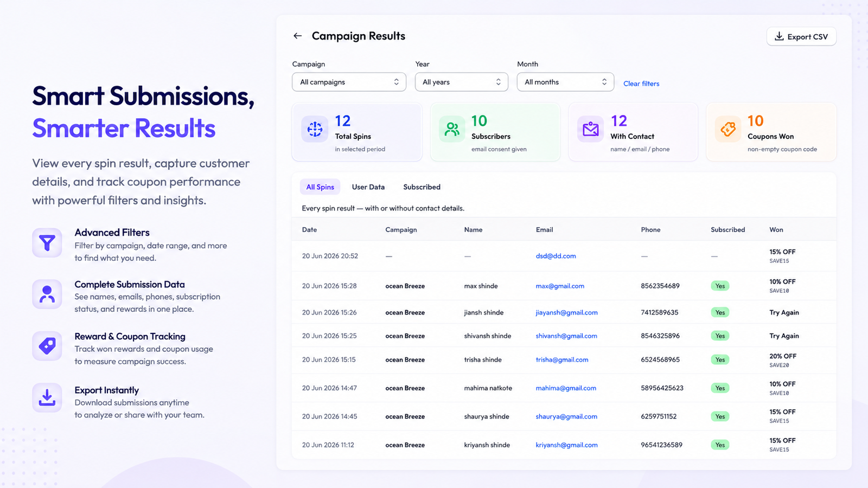Click the Advanced Filters funnel icon
The width and height of the screenshot is (868, 488).
click(47, 242)
